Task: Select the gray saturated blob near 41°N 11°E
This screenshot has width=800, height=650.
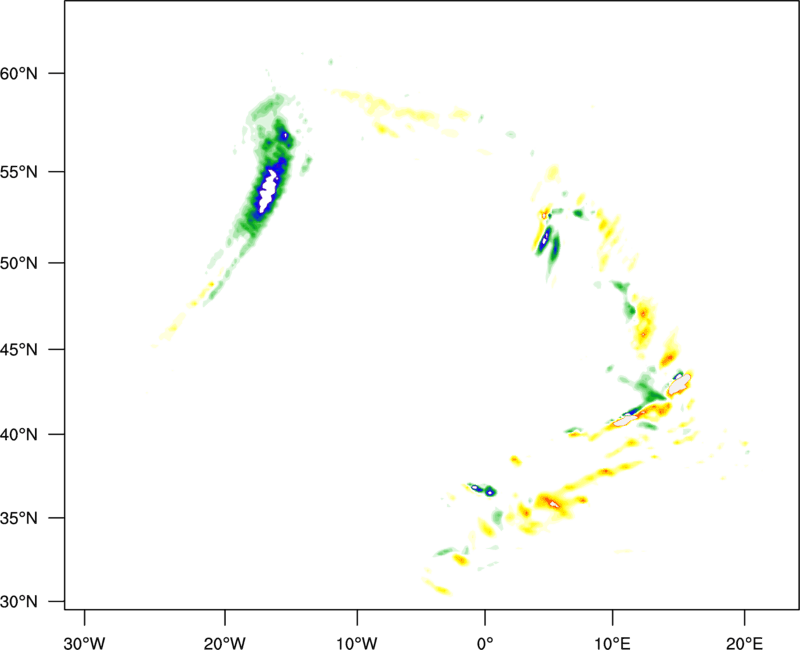Action: [625, 420]
